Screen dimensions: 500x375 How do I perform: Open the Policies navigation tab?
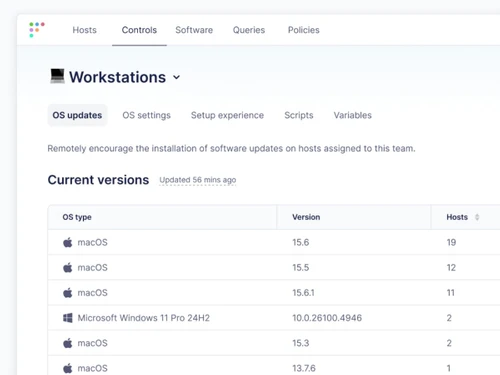304,30
